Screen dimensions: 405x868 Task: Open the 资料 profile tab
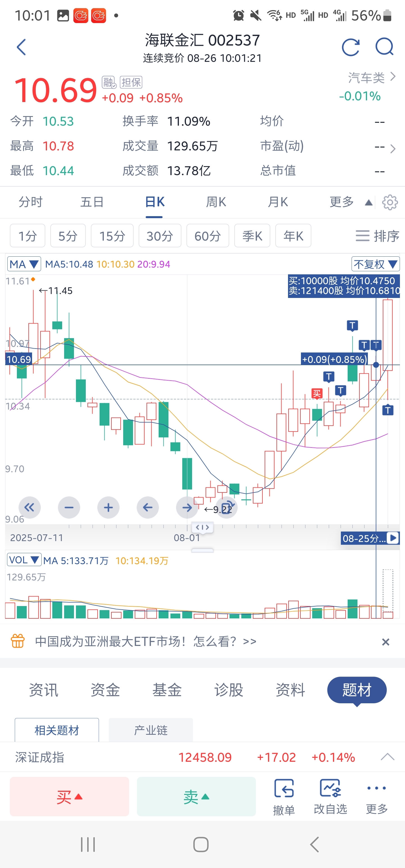(x=291, y=690)
